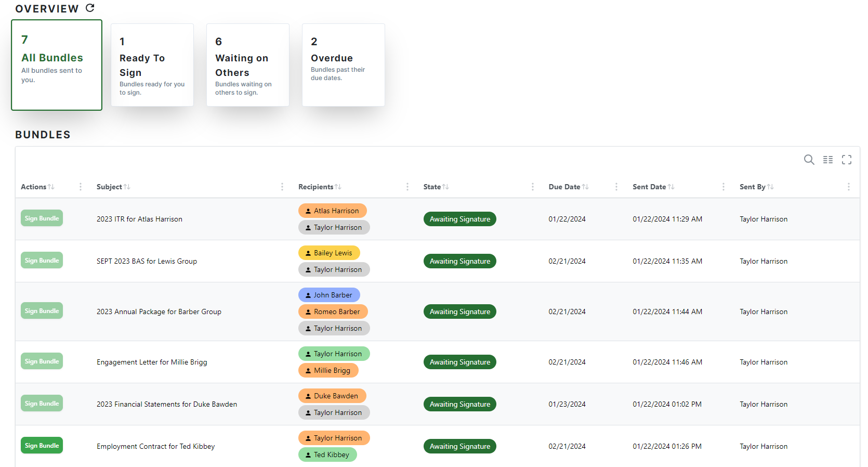Viewport: 868px width, 467px height.
Task: Open the table search icon
Action: (x=809, y=160)
